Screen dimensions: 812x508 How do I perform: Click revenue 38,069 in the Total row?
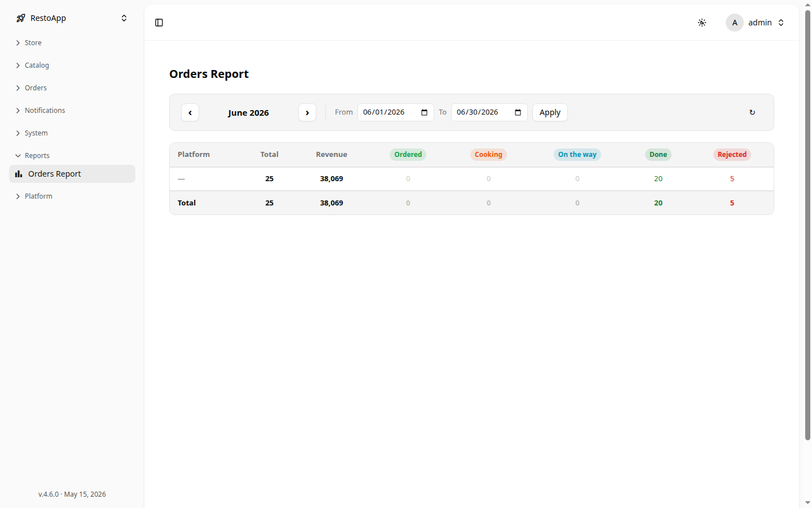(x=332, y=203)
